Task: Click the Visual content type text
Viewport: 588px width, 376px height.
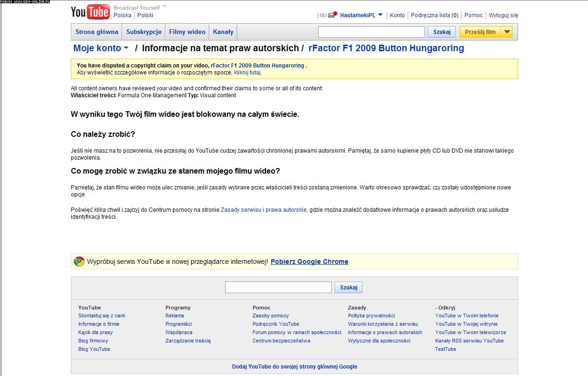Action: click(x=219, y=95)
